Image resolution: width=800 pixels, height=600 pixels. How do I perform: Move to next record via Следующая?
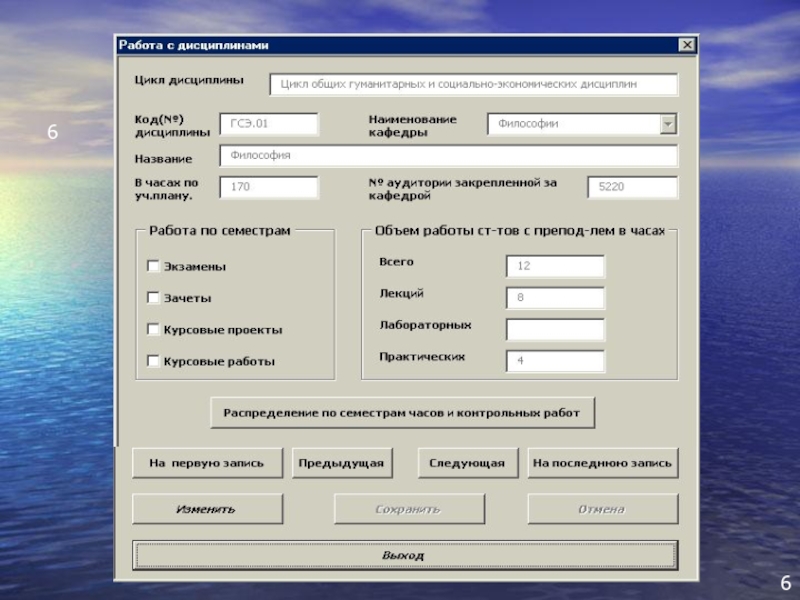click(467, 463)
